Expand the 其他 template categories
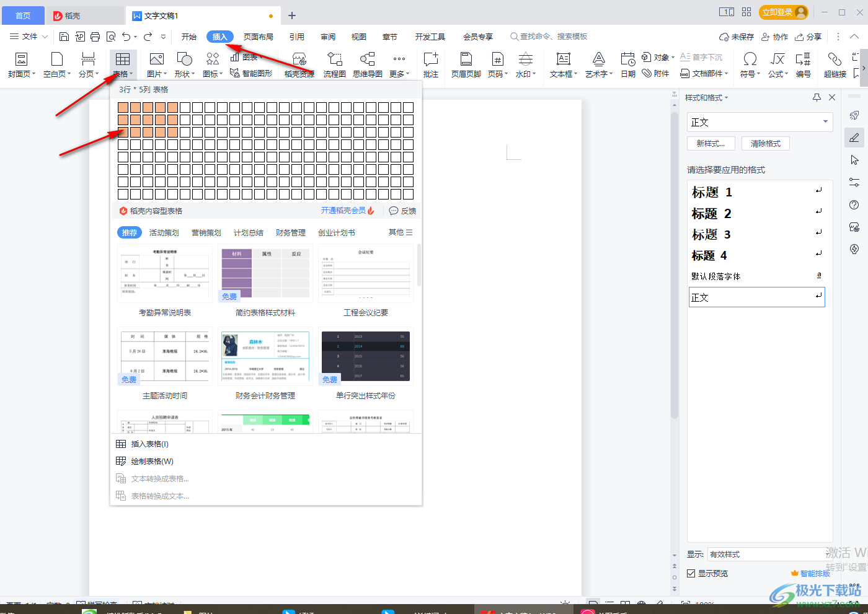 (x=401, y=232)
